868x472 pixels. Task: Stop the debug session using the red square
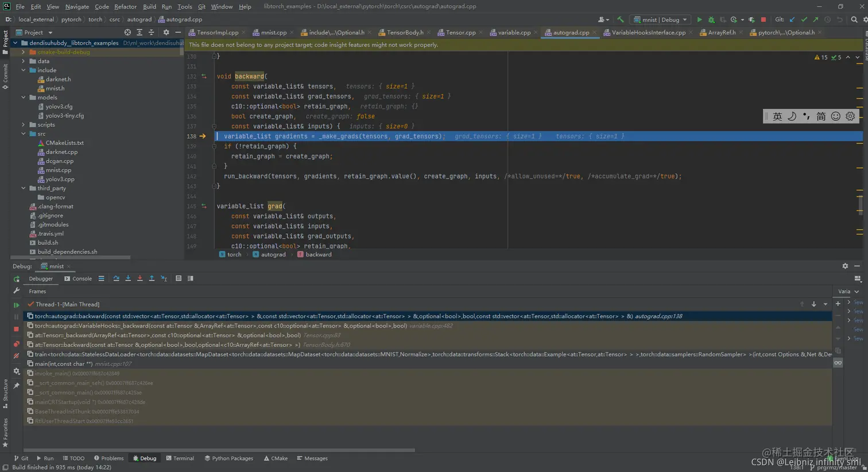coord(16,329)
